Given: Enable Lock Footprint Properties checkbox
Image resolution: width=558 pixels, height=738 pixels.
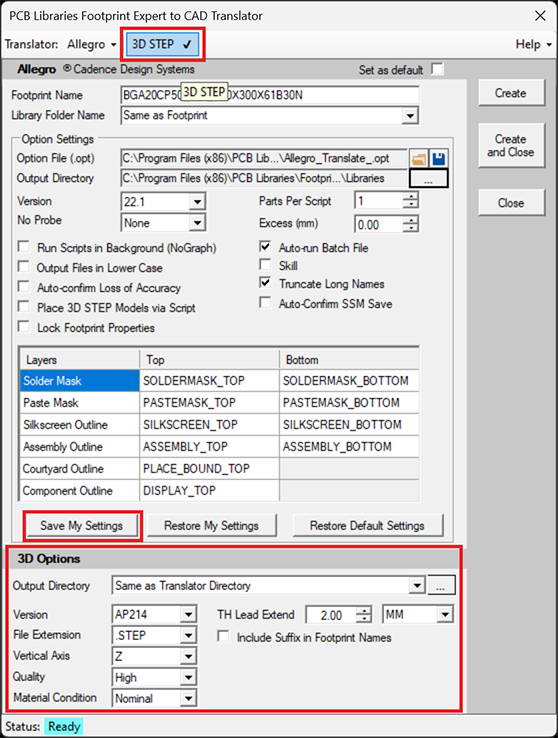Looking at the screenshot, I should 24,327.
